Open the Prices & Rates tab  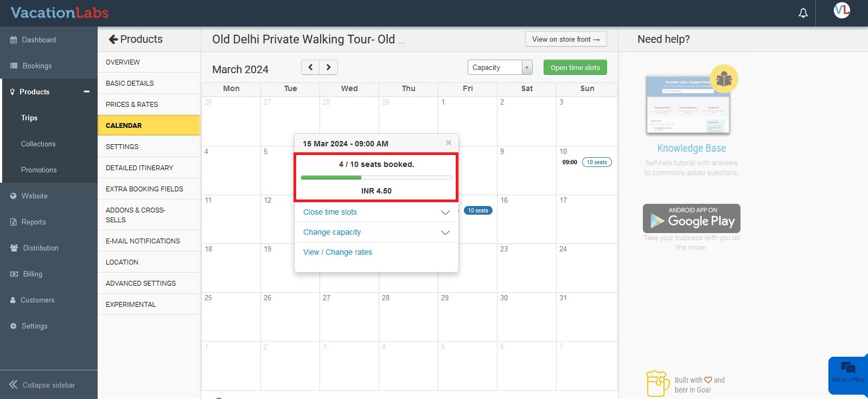[132, 104]
